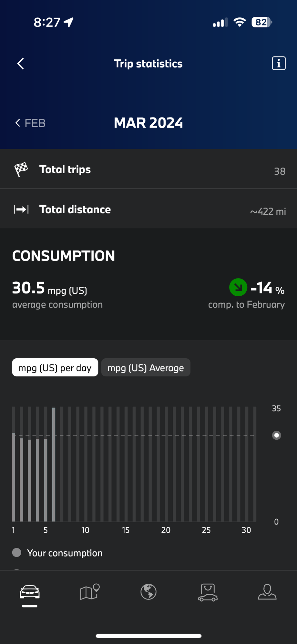297x644 pixels.
Task: Open the profile person icon
Action: (267, 592)
